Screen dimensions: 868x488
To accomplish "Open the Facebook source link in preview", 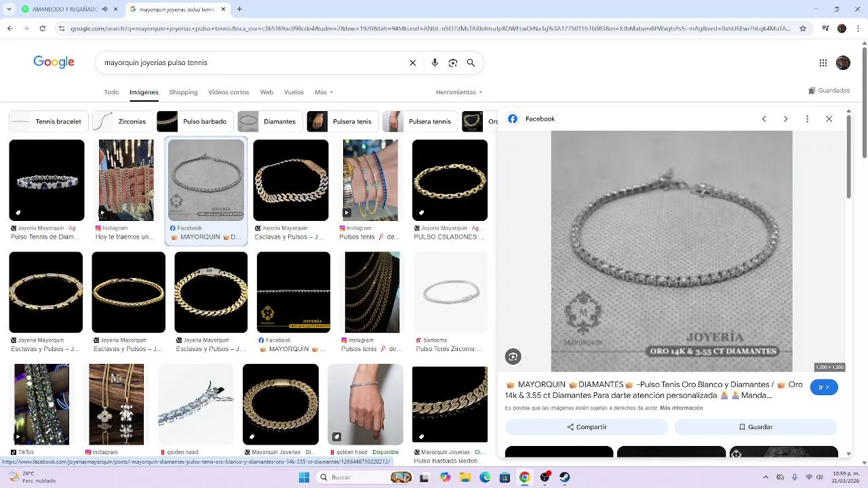I will pyautogui.click(x=532, y=119).
